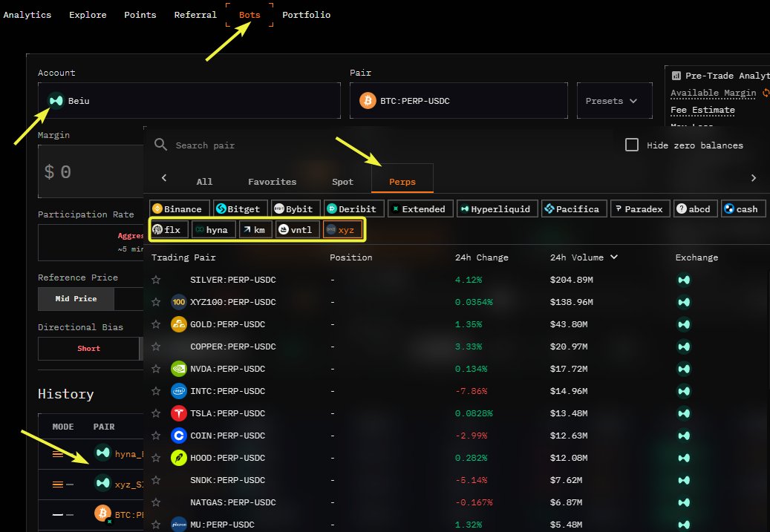Star the INTC:PERP-USDC pair
Viewport: 770px width, 532px height.
[x=156, y=391]
